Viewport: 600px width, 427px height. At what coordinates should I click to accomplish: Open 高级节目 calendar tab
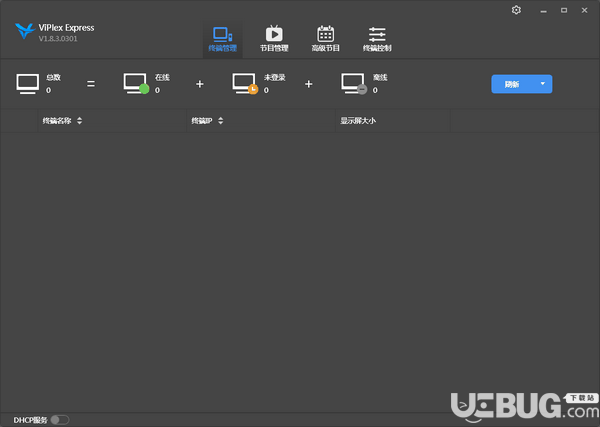[x=326, y=39]
